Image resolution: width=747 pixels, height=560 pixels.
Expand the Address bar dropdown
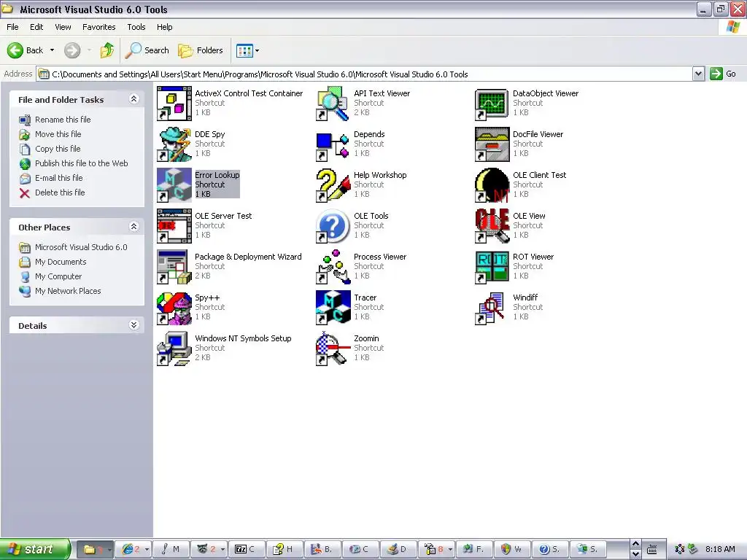[698, 74]
